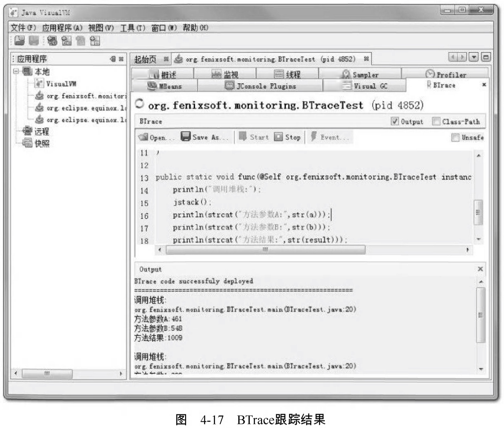This screenshot has height=428, width=504.
Task: Click 'BTrace code successfuly deployed' output text
Action: pyautogui.click(x=194, y=281)
